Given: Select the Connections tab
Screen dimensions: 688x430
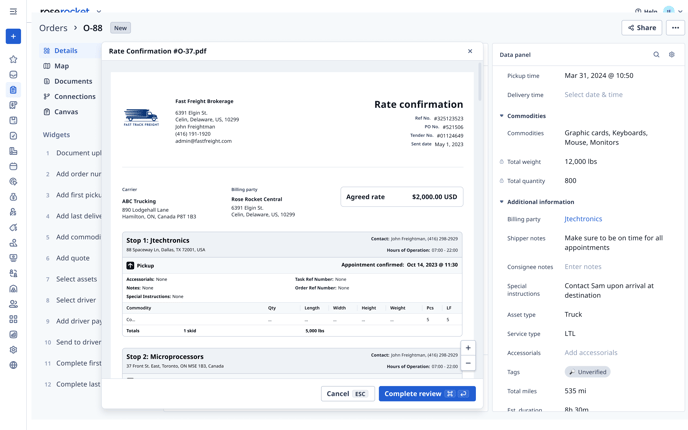Looking at the screenshot, I should tap(74, 97).
